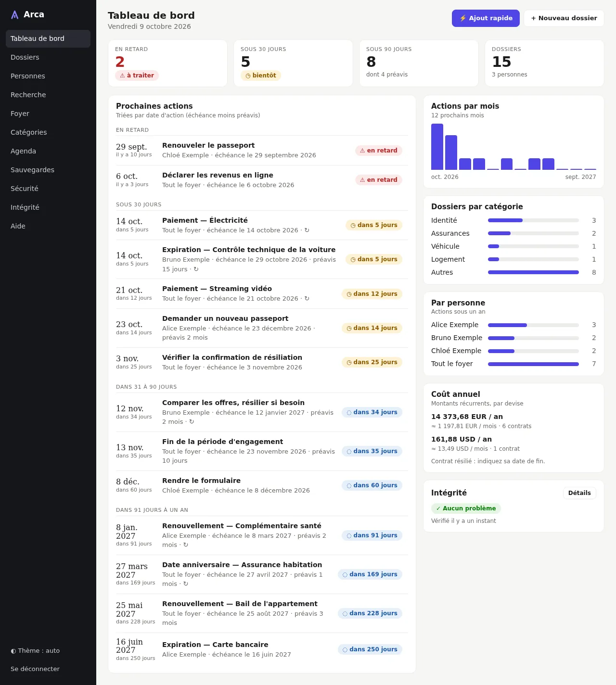Viewport: 616px width, 685px height.
Task: Select Agenda in sidebar
Action: (x=48, y=151)
